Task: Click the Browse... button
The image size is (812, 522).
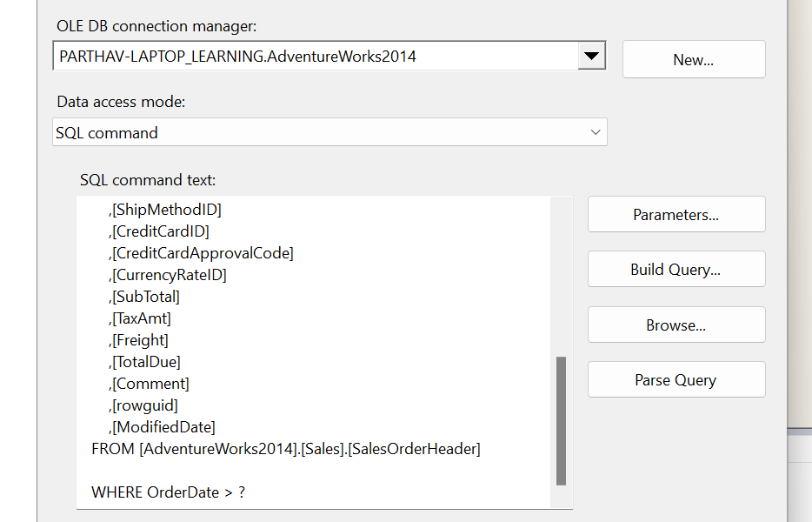Action: pos(676,325)
